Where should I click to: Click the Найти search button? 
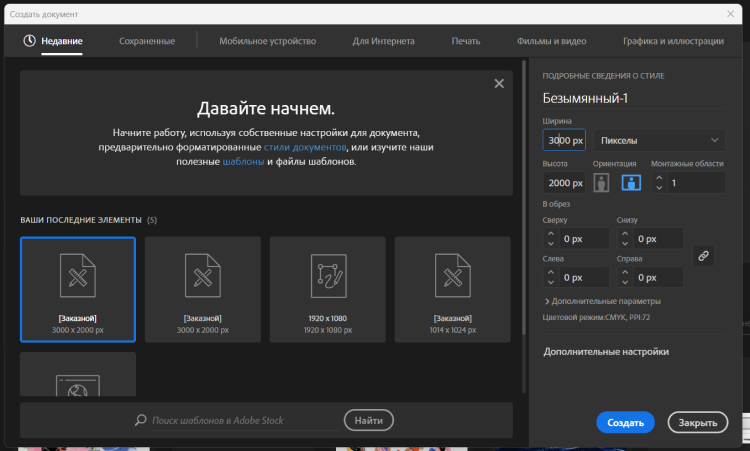pyautogui.click(x=368, y=420)
